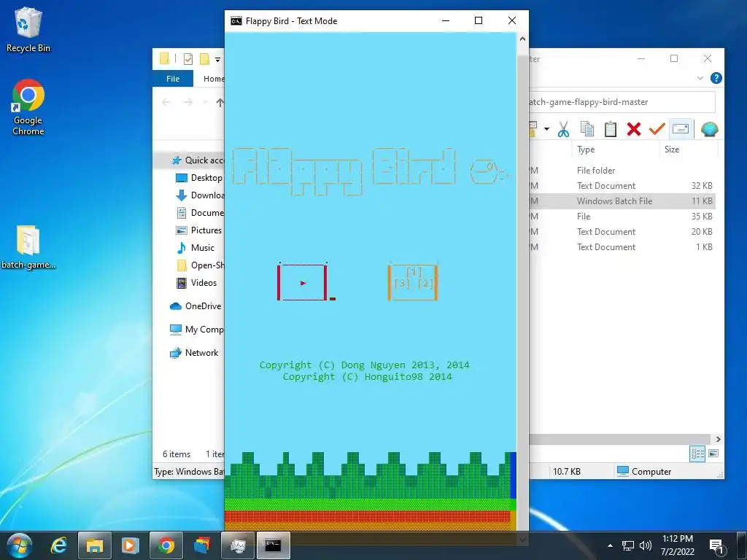747x560 pixels.
Task: Click the right arrow of Explorer's horizontal scrollbar
Action: point(718,439)
